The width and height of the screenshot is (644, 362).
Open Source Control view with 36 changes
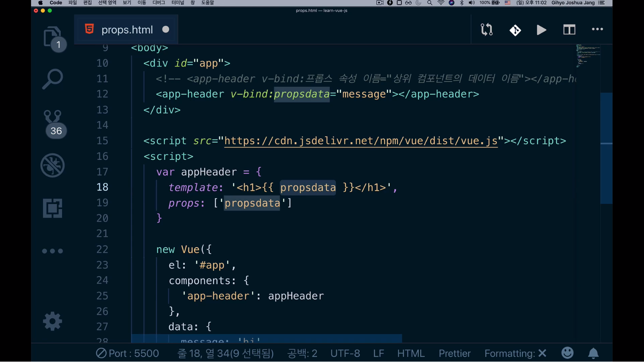point(53,123)
